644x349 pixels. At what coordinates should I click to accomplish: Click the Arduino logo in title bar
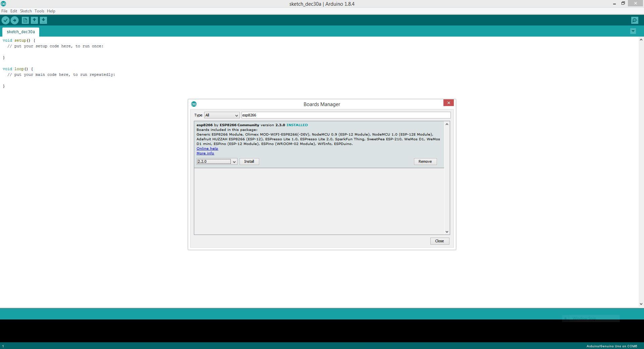point(3,4)
